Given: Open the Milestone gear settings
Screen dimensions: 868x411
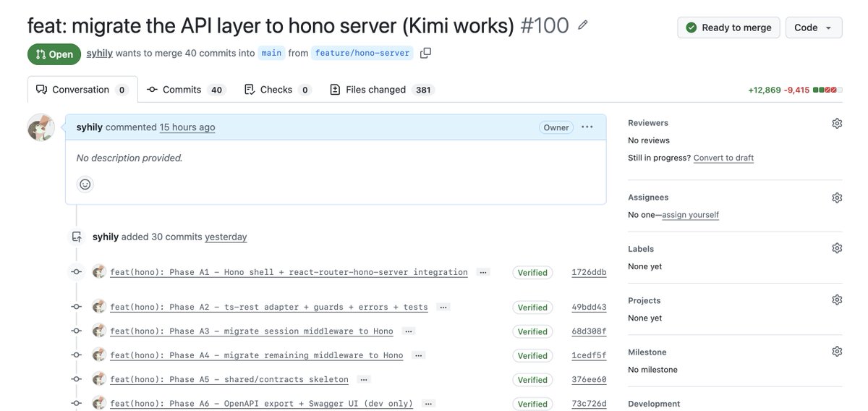Looking at the screenshot, I should pyautogui.click(x=837, y=352).
